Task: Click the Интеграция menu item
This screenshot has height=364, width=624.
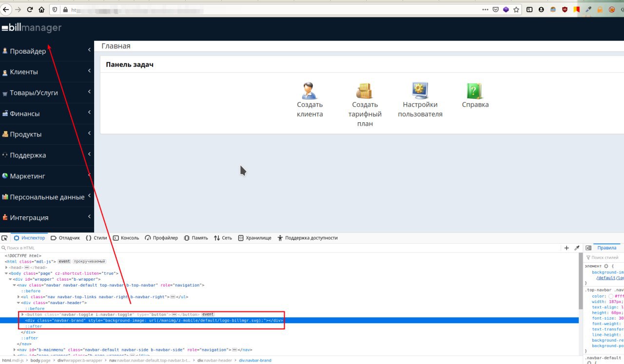Action: pos(47,217)
